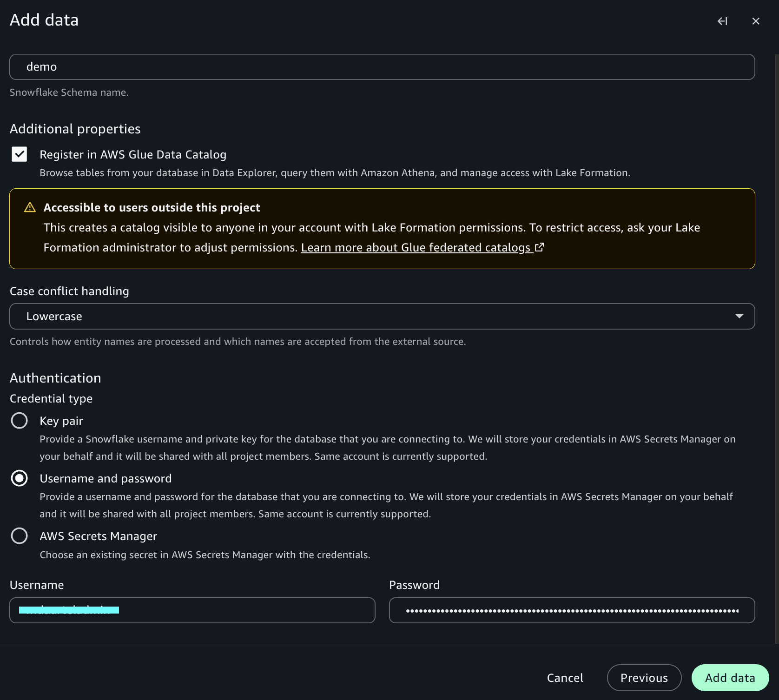Close the Add data dialog
Image resolution: width=779 pixels, height=700 pixels.
pyautogui.click(x=756, y=21)
